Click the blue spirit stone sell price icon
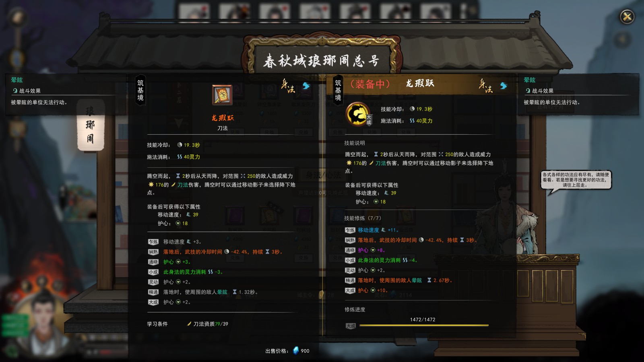This screenshot has height=362, width=644. pos(296,351)
